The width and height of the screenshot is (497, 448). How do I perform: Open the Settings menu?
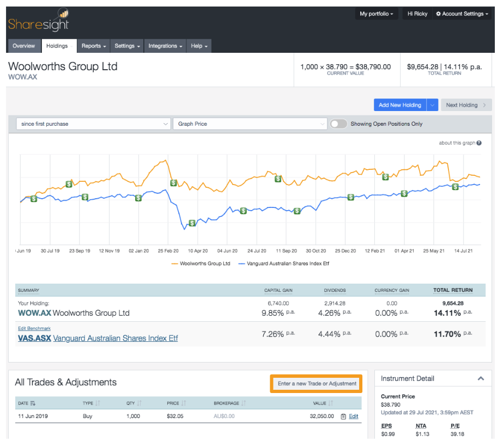click(x=127, y=46)
